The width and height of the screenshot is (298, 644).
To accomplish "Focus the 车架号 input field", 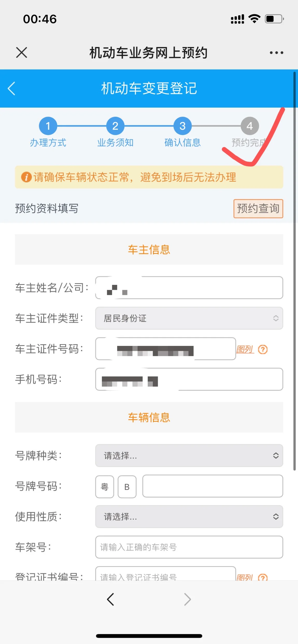I will coord(189,547).
